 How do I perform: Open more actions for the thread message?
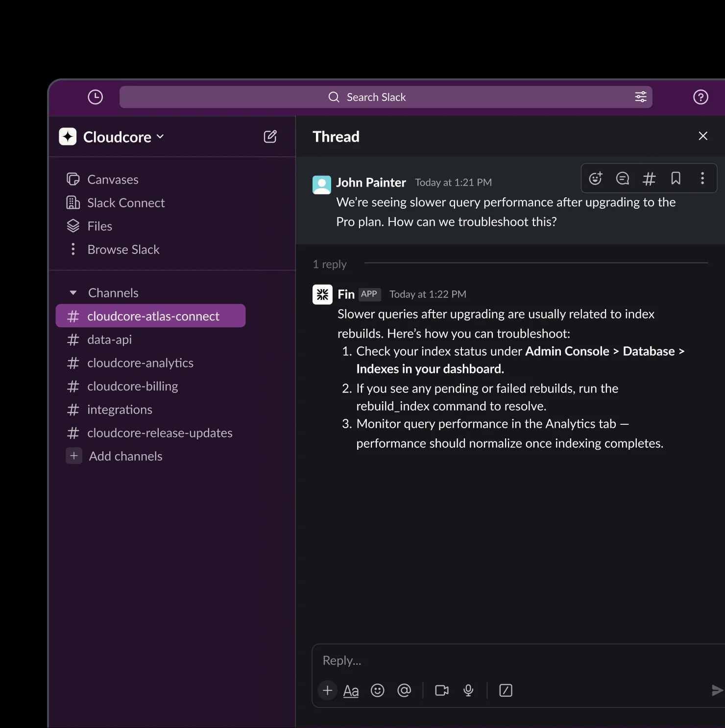point(702,178)
